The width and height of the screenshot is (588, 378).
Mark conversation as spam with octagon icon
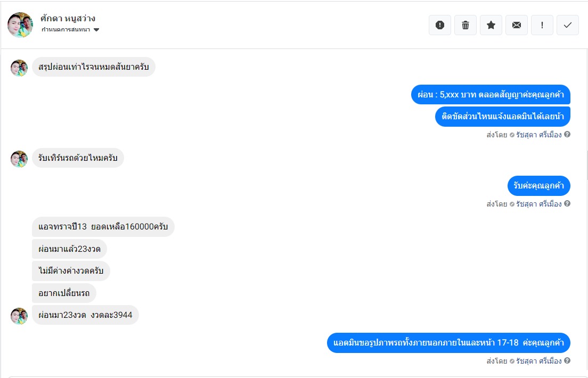440,25
